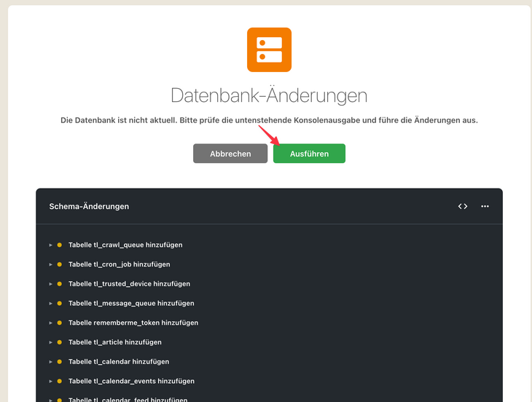Screen dimensions: 532x402
Task: Click the yellow status dot for rememberme_token
Action: pyautogui.click(x=59, y=323)
